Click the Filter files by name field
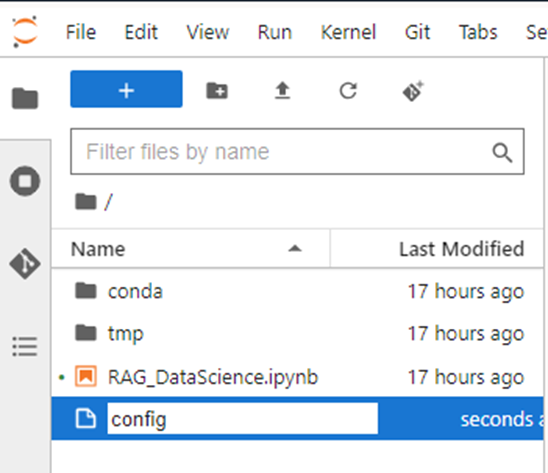 point(297,151)
